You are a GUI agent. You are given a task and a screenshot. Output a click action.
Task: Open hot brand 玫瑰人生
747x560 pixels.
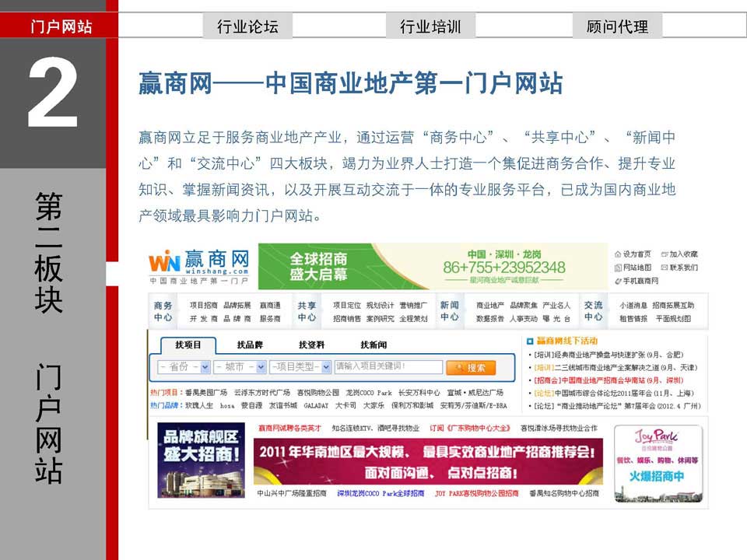(x=199, y=406)
